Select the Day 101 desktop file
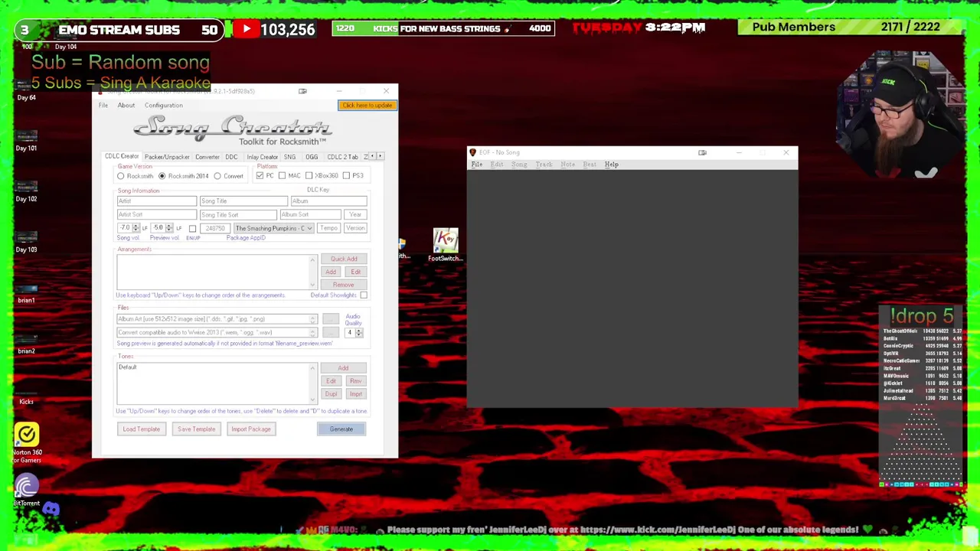The image size is (980, 551). (x=26, y=139)
